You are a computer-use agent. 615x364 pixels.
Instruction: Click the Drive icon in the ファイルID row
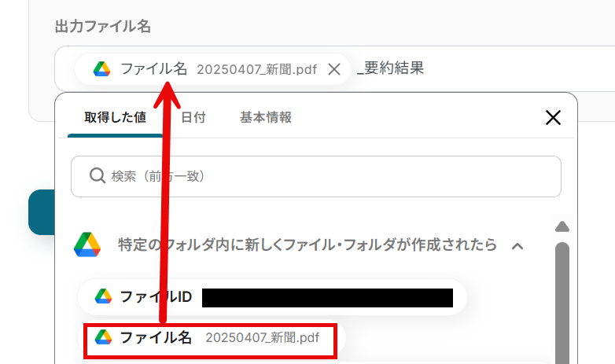[x=104, y=296]
